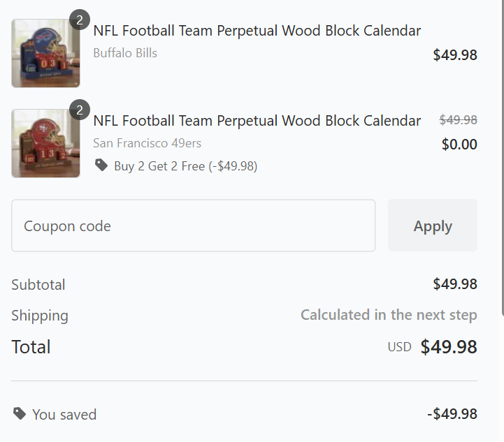Select the Buy 2 Get 2 Free discount text
Screen dimensions: 504x442
click(x=185, y=166)
